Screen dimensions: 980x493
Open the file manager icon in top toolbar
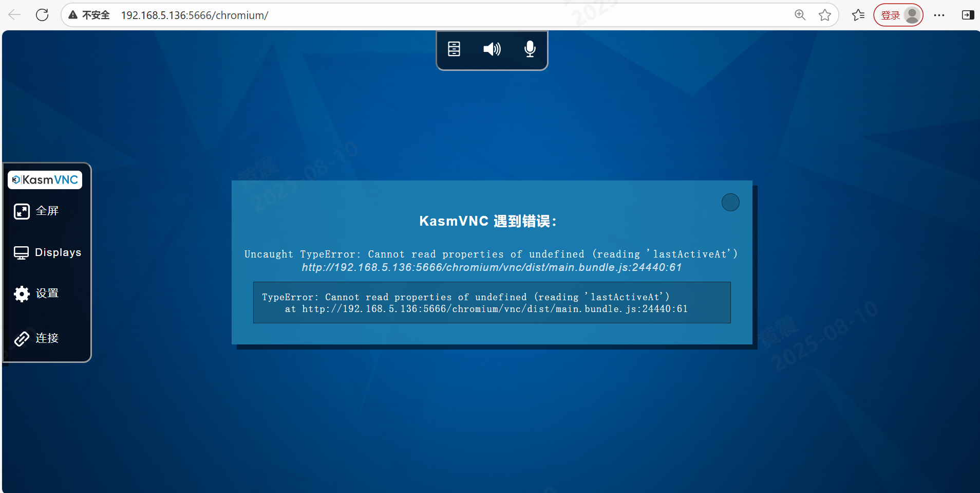454,49
